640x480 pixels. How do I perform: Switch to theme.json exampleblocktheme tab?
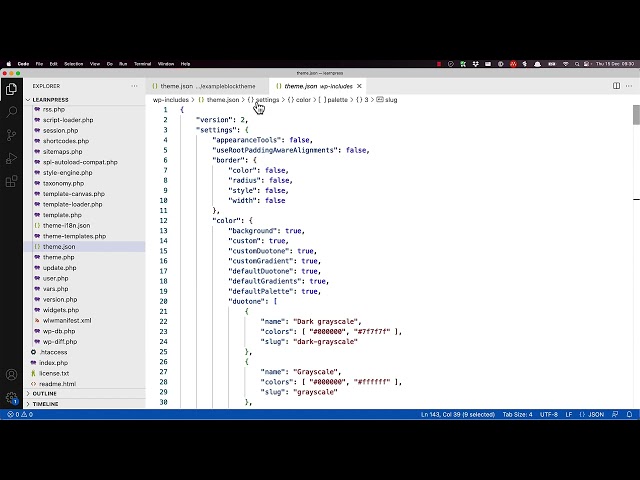pyautogui.click(x=207, y=86)
